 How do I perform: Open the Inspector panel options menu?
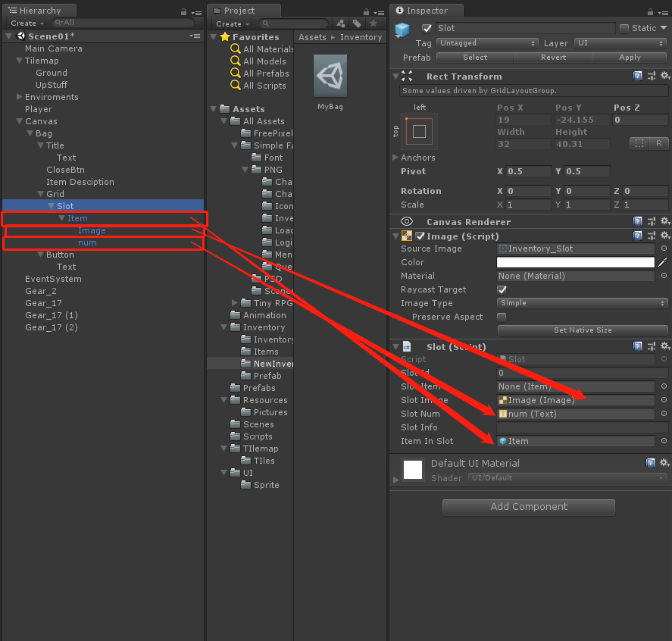(663, 13)
